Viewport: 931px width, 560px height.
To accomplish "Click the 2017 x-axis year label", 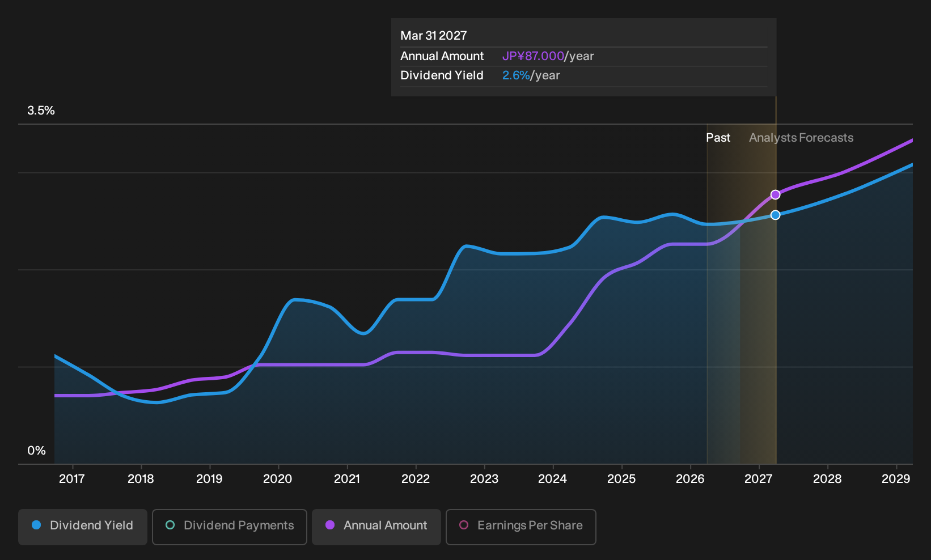I will [x=72, y=479].
